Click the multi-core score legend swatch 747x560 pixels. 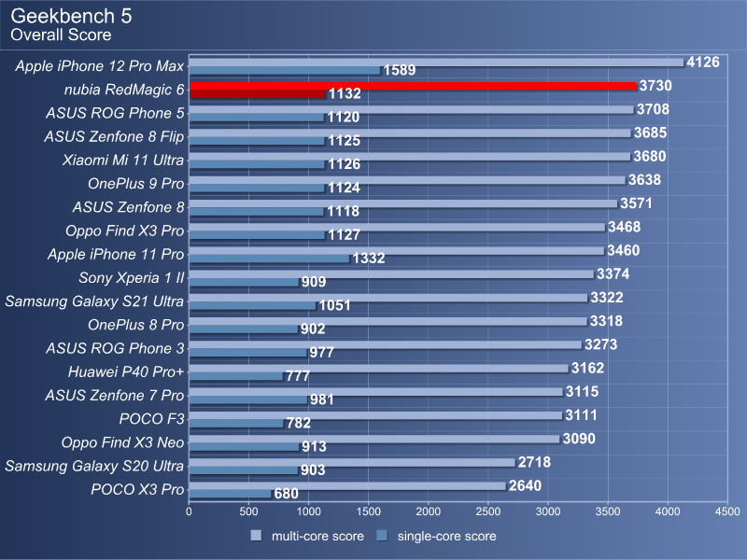pos(256,536)
